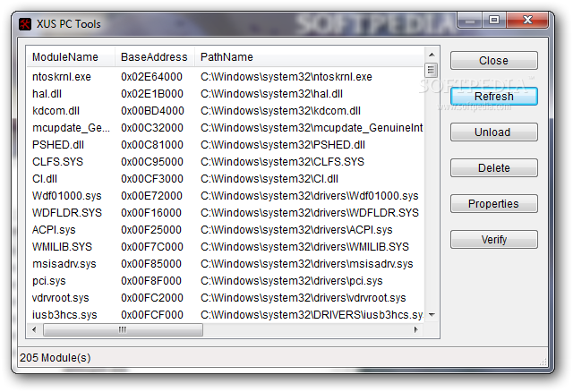Select the Wdf01000.sys module name
Screen dimensions: 573x392
point(67,196)
